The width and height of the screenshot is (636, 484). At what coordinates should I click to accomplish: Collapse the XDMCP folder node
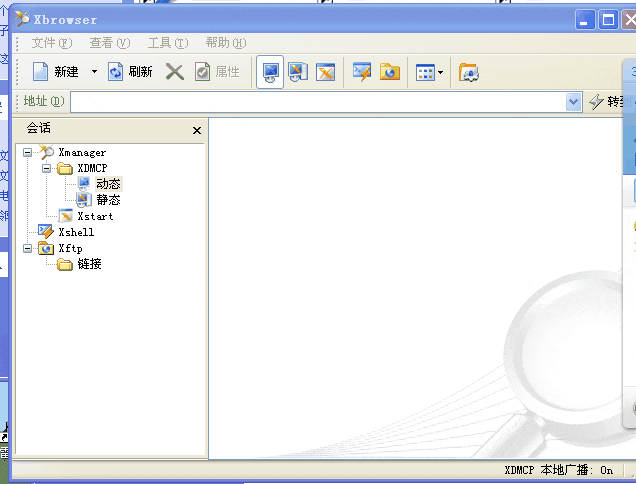47,168
